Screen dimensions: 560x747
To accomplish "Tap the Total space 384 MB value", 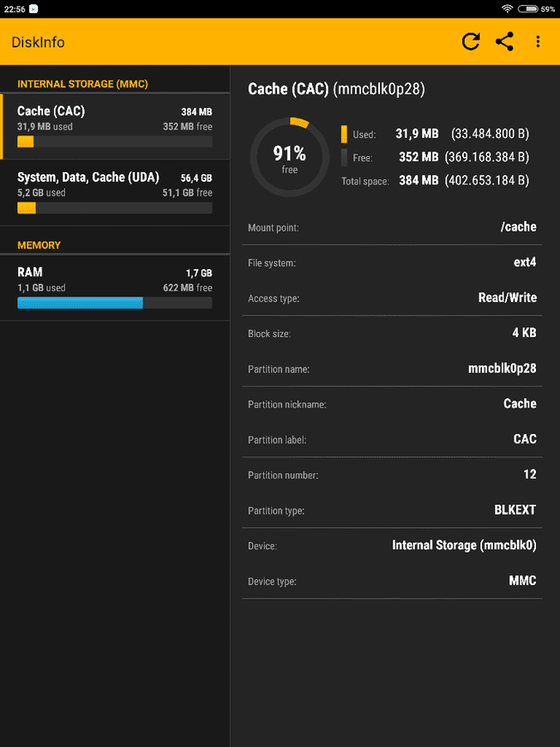I will click(x=419, y=181).
